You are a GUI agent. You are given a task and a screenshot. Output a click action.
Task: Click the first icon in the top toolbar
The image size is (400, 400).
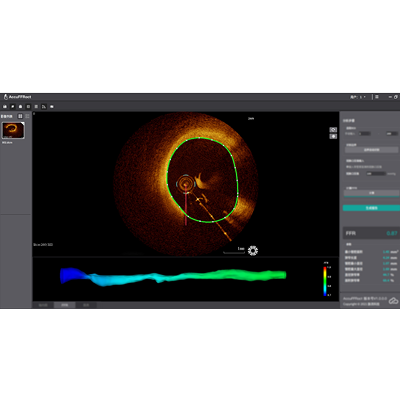coord(5,107)
